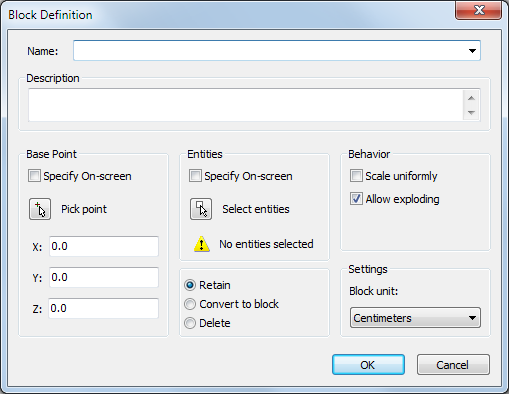Click the Description scrollbar down arrow
Image resolution: width=509 pixels, height=394 pixels.
coord(471,113)
